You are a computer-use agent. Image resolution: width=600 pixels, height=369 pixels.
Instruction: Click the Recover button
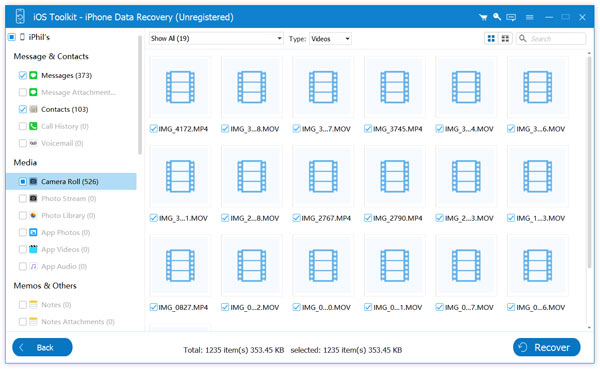[546, 347]
